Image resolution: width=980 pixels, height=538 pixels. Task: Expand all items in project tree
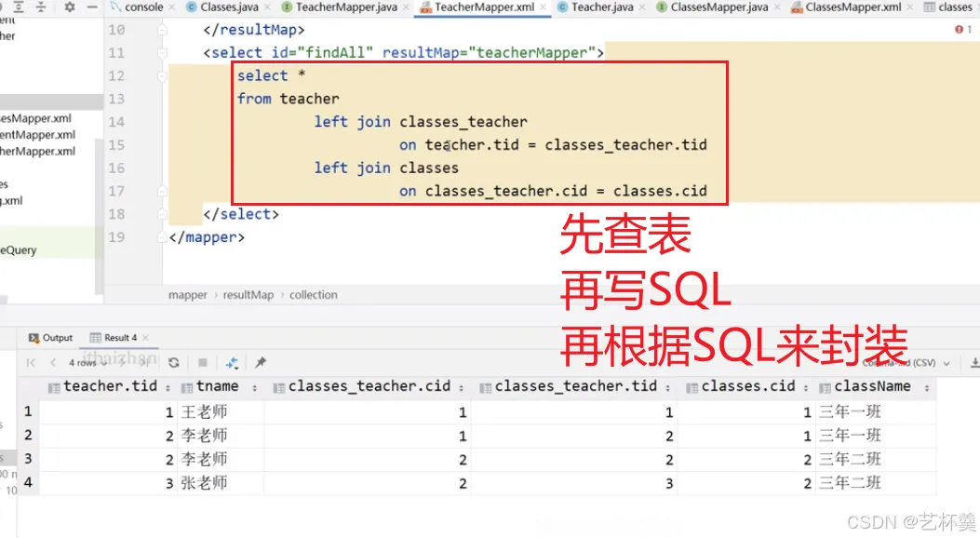[18, 7]
